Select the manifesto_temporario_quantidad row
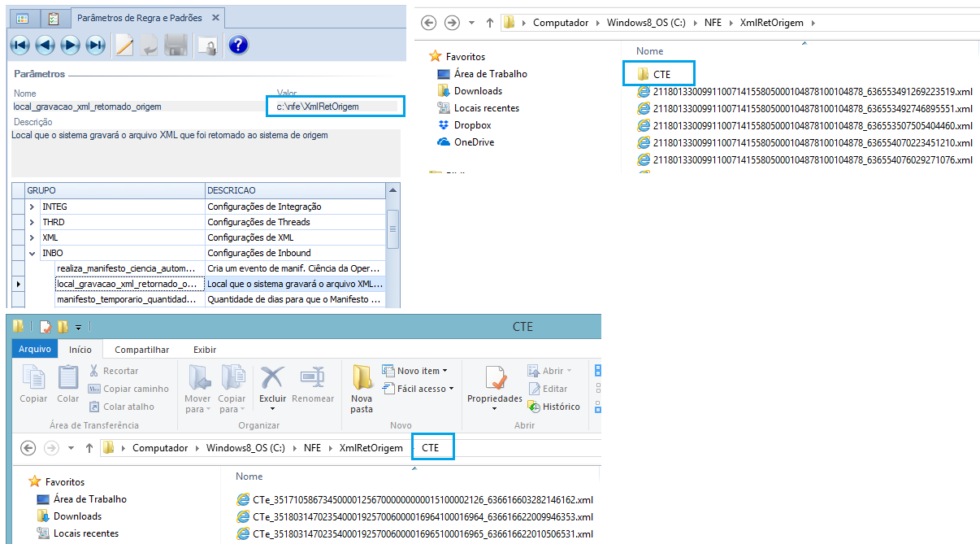The width and height of the screenshot is (980, 544). coord(219,299)
